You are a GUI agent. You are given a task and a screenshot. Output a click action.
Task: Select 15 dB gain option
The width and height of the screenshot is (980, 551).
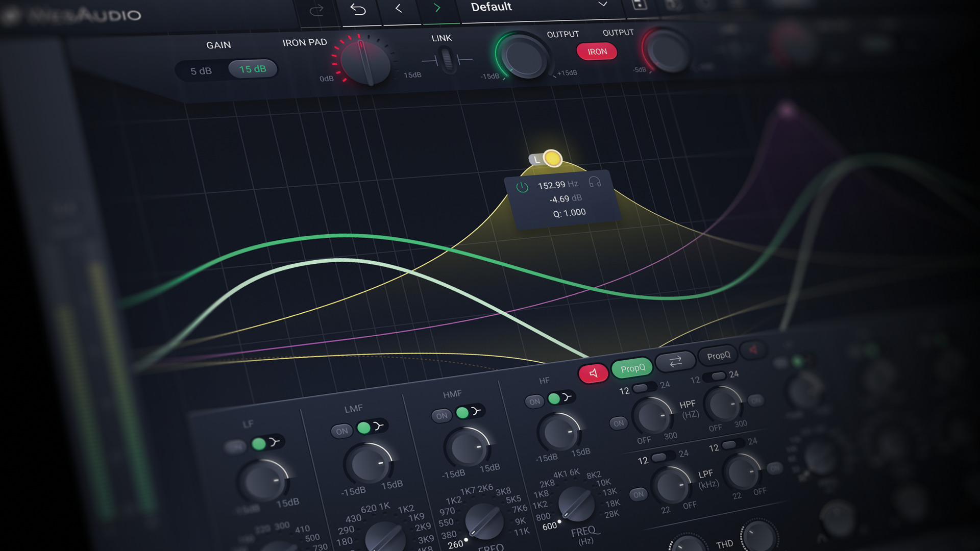[x=253, y=69]
